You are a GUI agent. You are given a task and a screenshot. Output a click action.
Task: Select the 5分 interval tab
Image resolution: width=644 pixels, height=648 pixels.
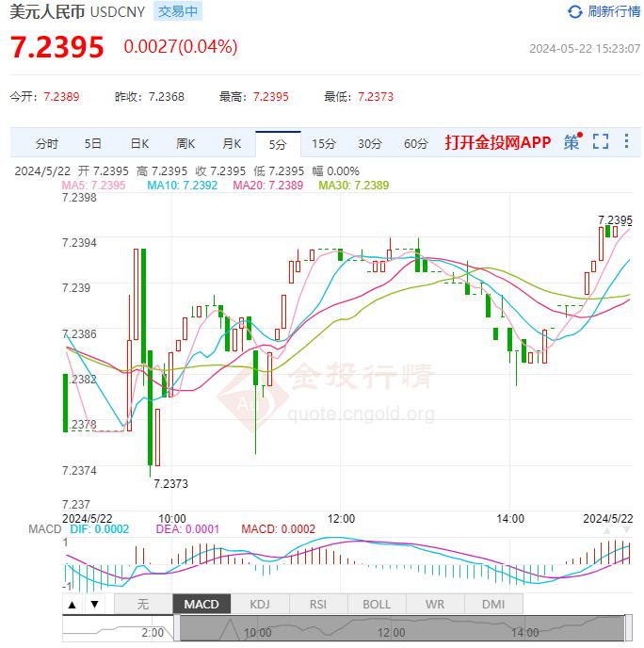[278, 144]
